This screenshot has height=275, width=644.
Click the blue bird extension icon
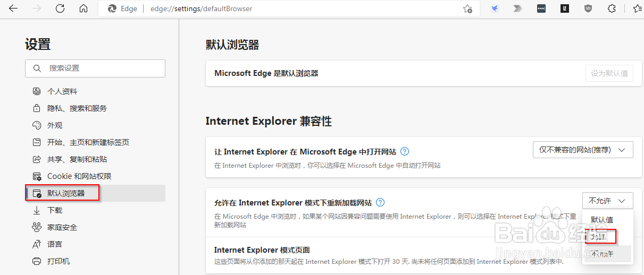point(494,8)
